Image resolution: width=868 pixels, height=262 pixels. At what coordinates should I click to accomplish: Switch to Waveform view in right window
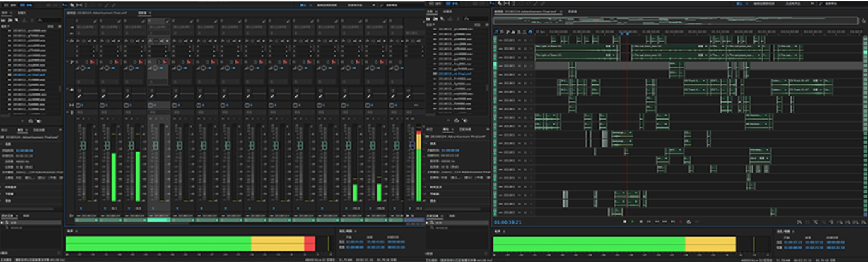[x=436, y=4]
